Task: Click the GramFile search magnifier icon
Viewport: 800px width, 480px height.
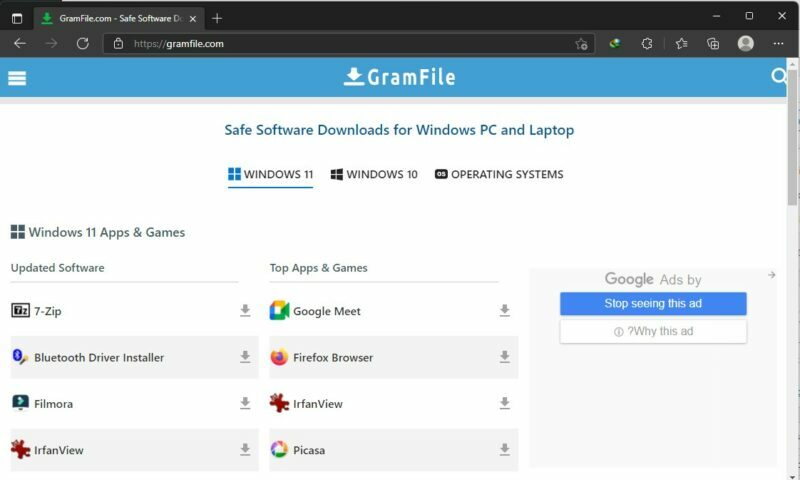Action: (779, 77)
